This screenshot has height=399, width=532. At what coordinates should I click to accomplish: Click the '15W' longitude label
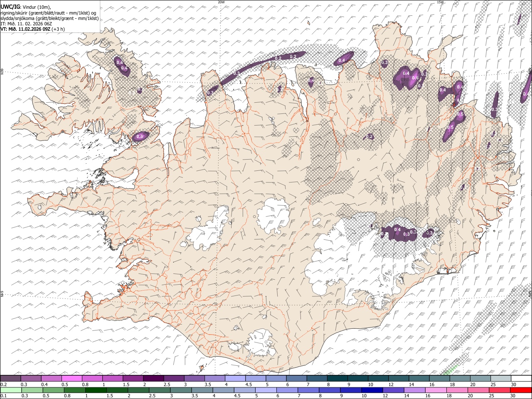pos(440,2)
